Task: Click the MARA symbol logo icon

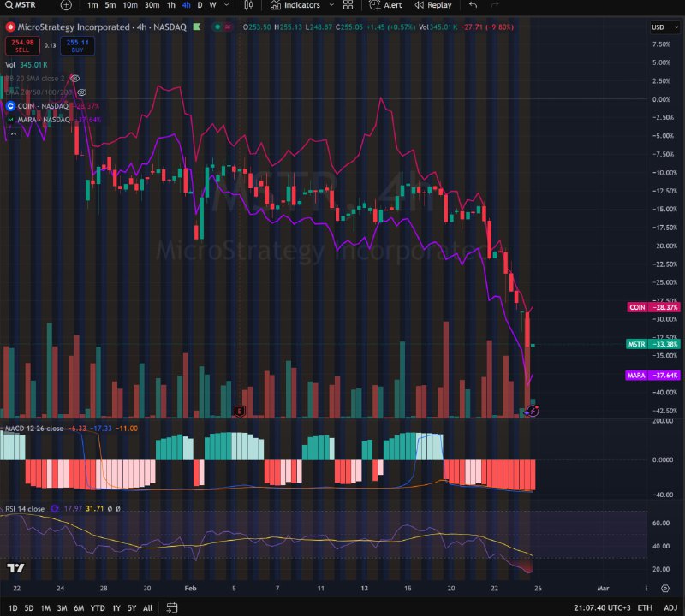Action: (x=10, y=120)
